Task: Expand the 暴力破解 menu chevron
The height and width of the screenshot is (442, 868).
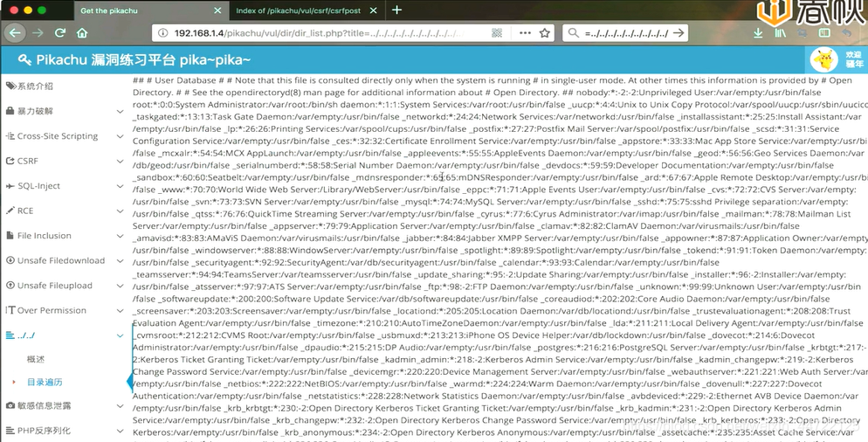Action: coord(120,111)
